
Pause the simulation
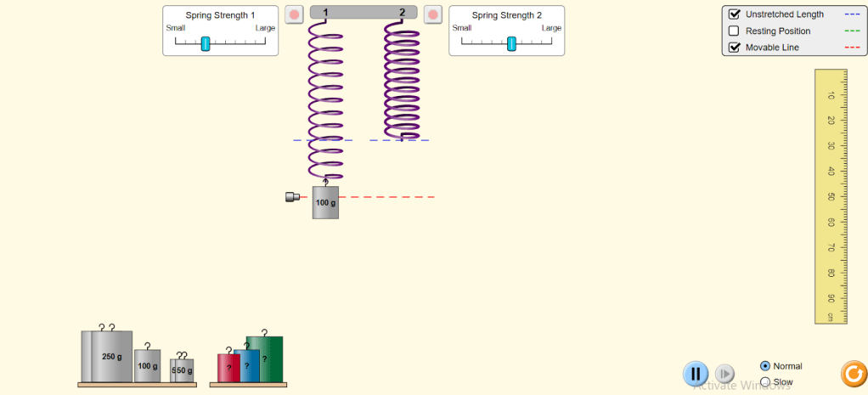[695, 374]
